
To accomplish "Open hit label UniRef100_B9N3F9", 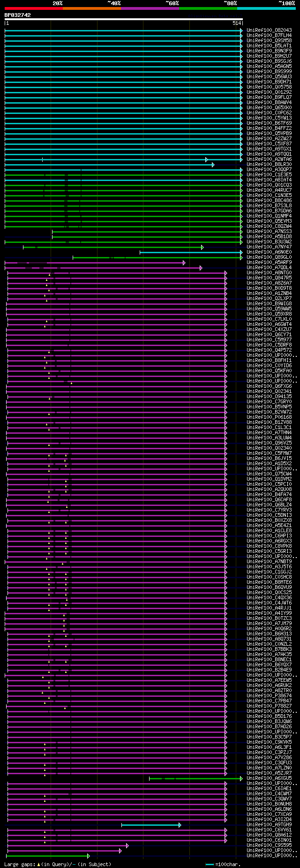I will [x=269, y=51].
